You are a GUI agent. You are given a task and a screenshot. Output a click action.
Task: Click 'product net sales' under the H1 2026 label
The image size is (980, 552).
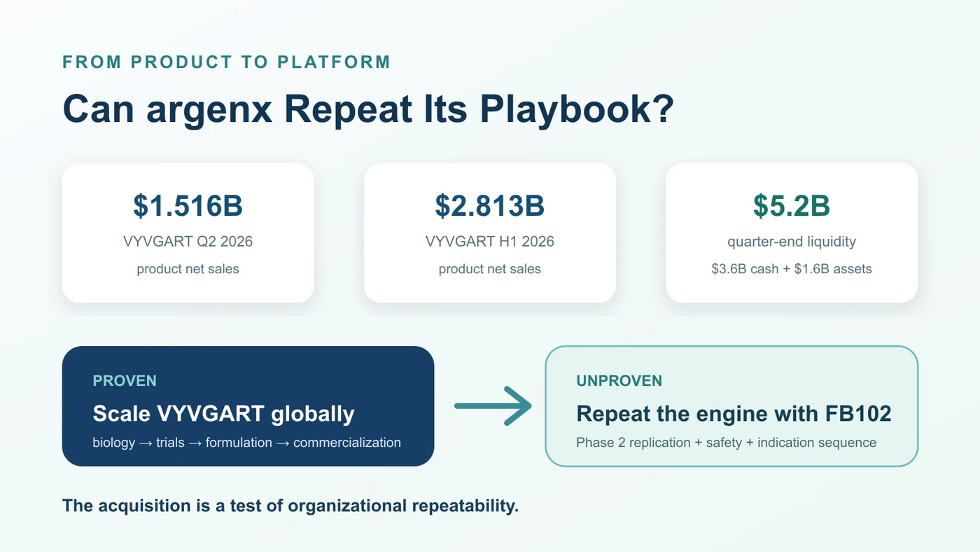coord(490,269)
